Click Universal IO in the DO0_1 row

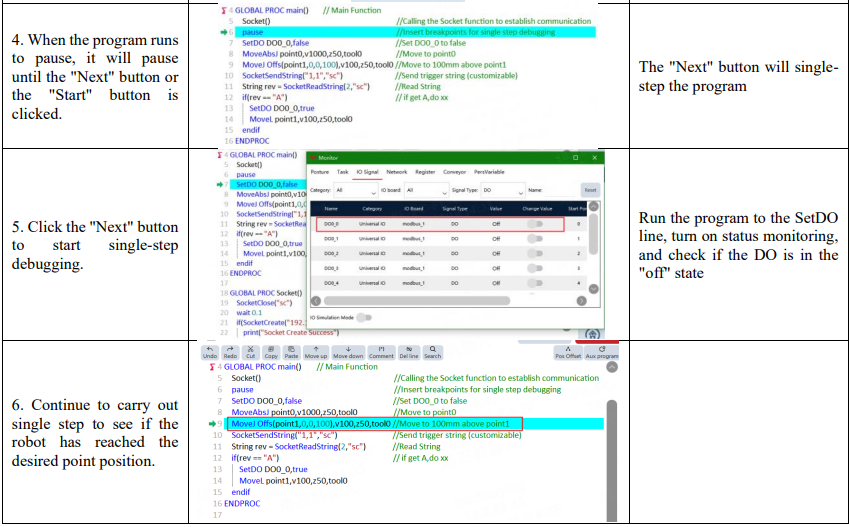tap(372, 239)
